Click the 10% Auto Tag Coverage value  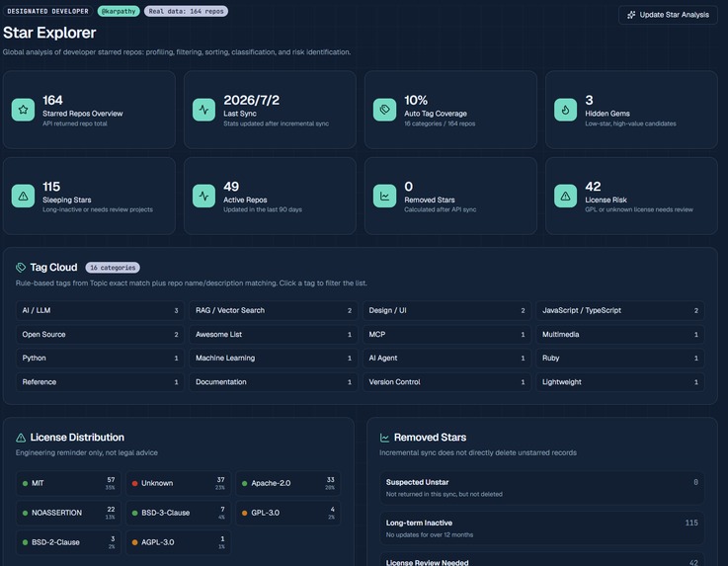(x=416, y=100)
